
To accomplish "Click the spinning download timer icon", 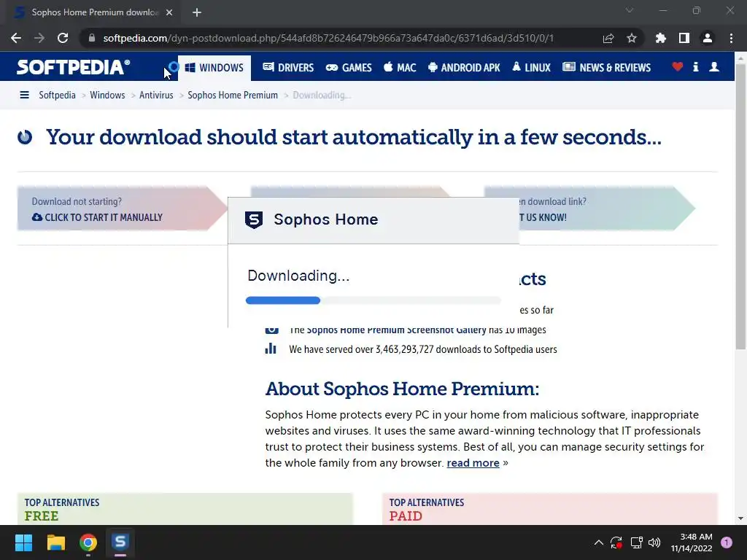I will [25, 137].
